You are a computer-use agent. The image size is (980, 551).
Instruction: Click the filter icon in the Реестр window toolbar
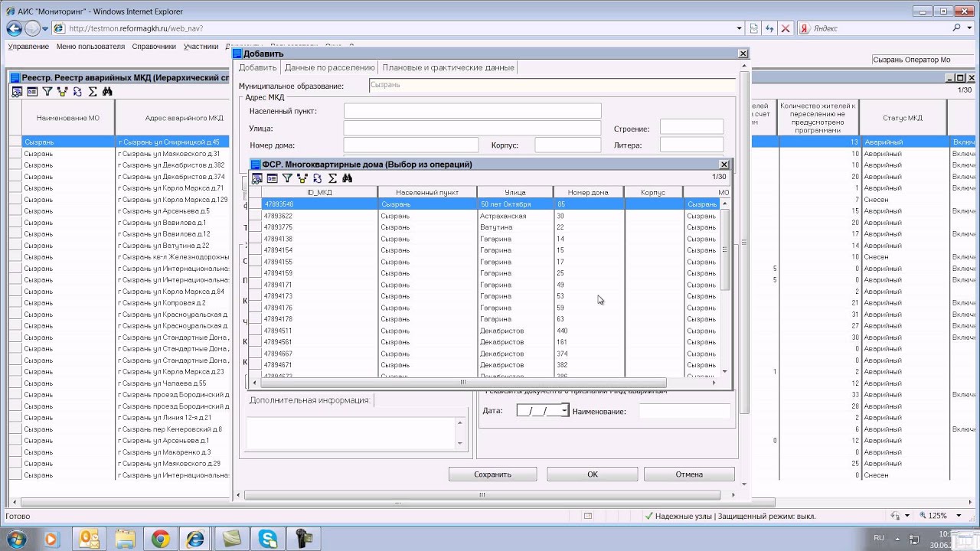(x=47, y=91)
